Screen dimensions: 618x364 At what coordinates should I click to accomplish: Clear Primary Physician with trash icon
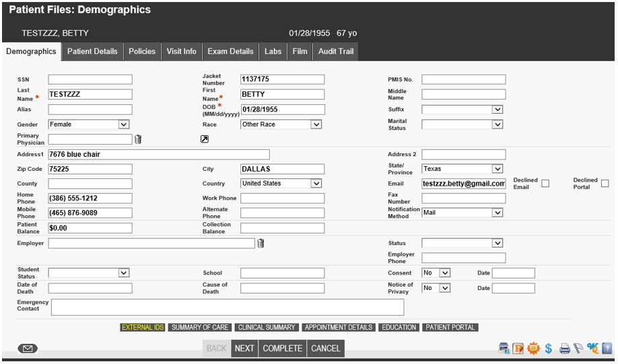point(138,139)
